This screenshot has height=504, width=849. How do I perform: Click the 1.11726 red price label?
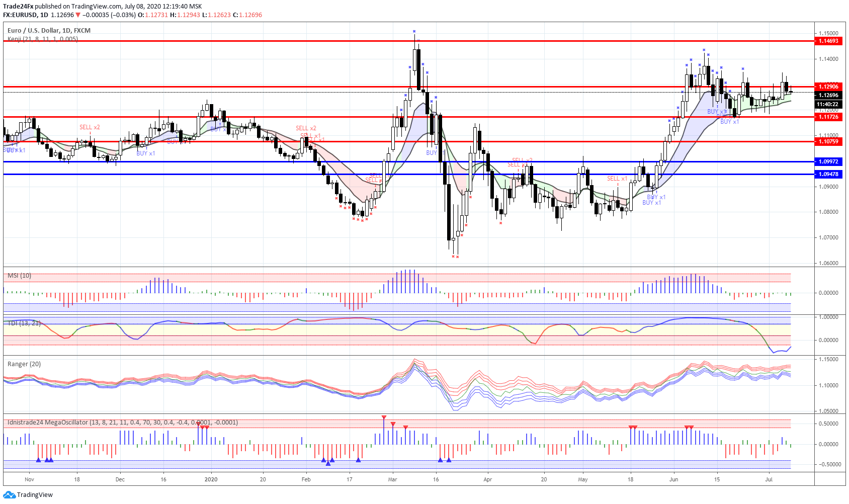click(828, 117)
